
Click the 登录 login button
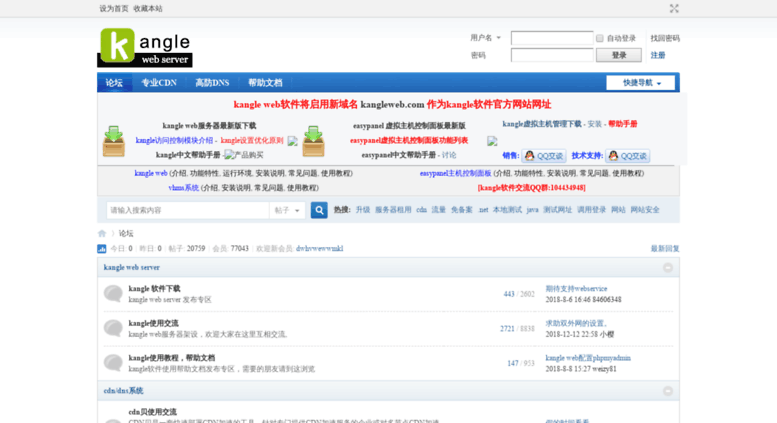618,55
